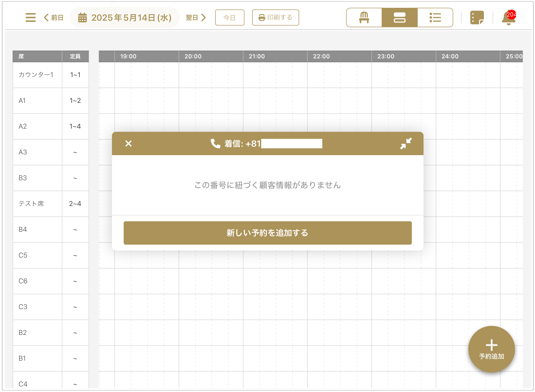Select seat row C4

51,380
